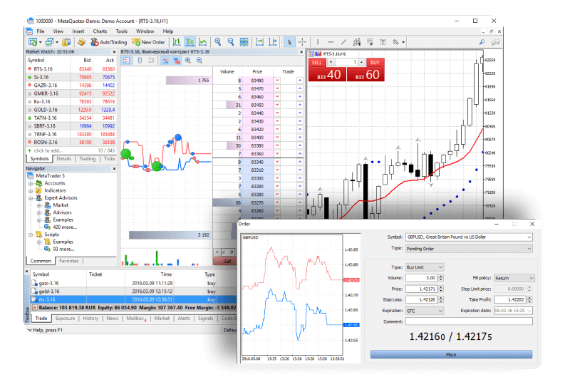Open the Expiration GTC dropdown
The height and width of the screenshot is (392, 570).
tap(425, 311)
